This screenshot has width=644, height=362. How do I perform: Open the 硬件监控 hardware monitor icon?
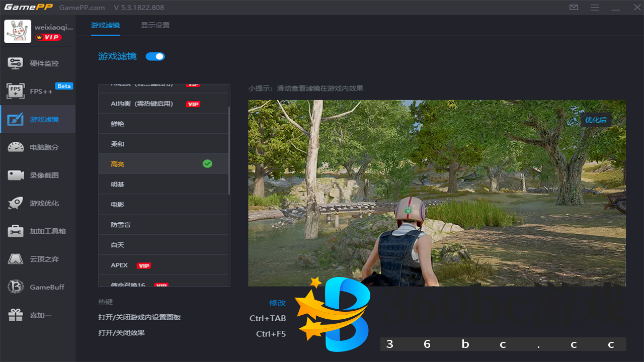pyautogui.click(x=16, y=63)
